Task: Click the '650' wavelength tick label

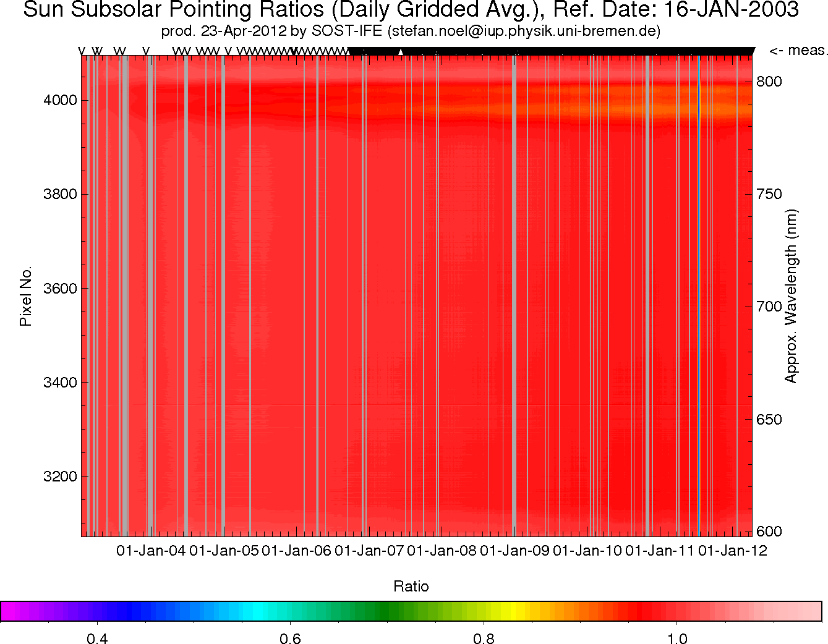Action: pos(769,420)
